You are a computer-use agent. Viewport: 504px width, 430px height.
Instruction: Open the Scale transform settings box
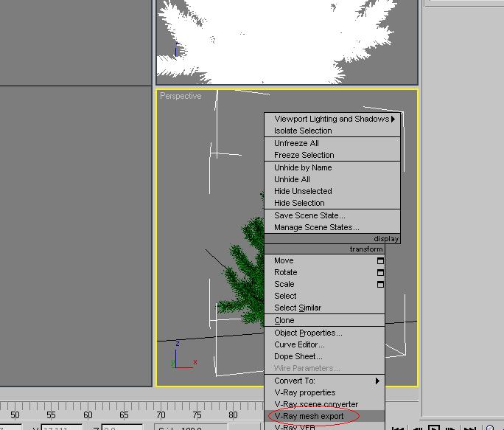click(380, 284)
